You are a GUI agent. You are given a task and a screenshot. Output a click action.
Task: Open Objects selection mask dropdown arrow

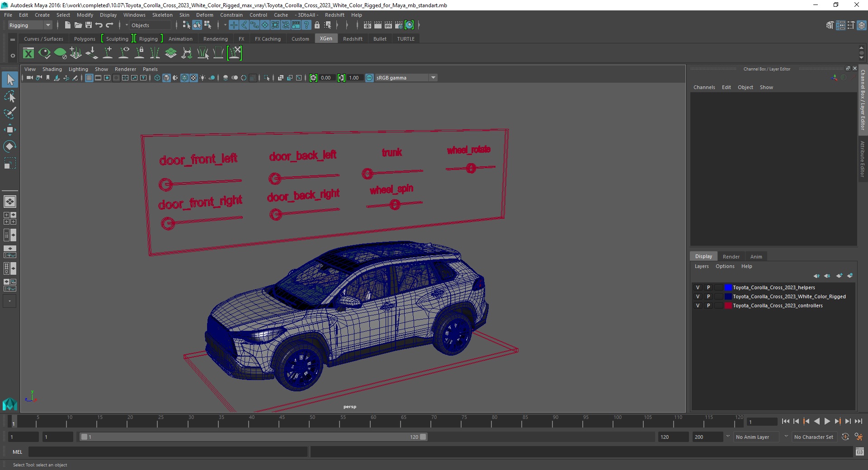(127, 25)
